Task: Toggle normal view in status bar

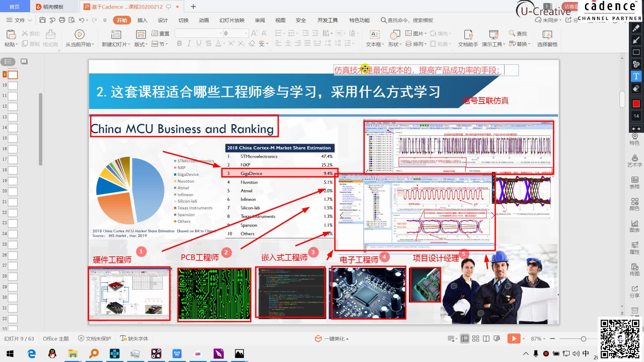Action: (465, 339)
